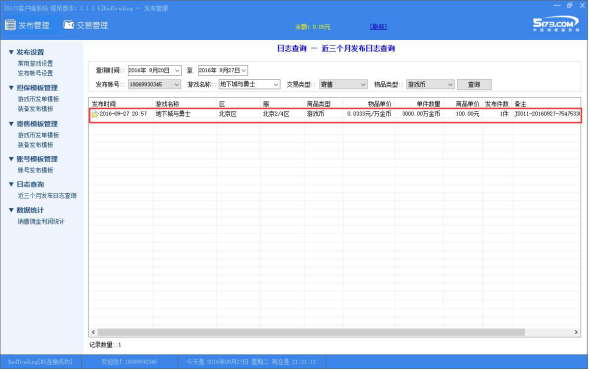
Task: Click the 交易管理 wallet icon
Action: click(68, 25)
